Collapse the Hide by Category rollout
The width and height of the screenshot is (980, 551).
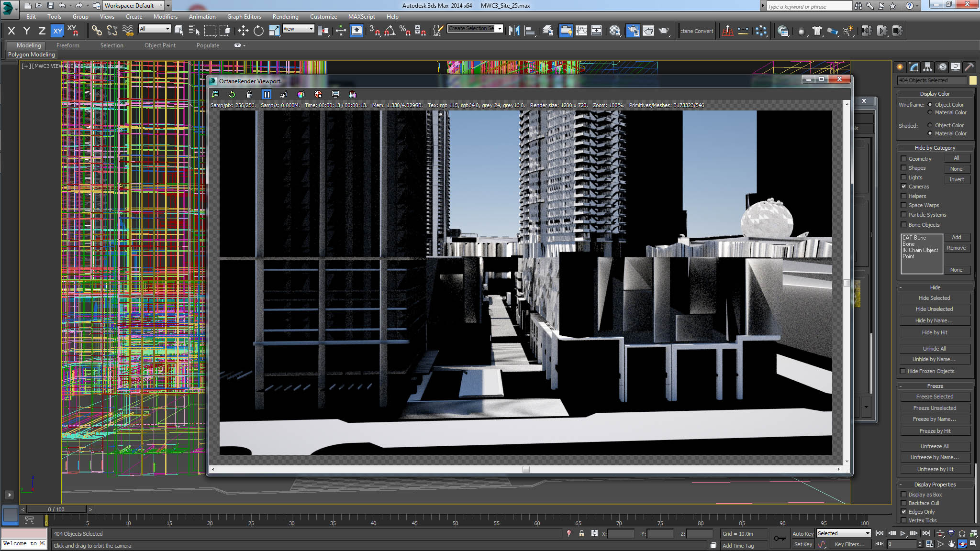(x=935, y=148)
